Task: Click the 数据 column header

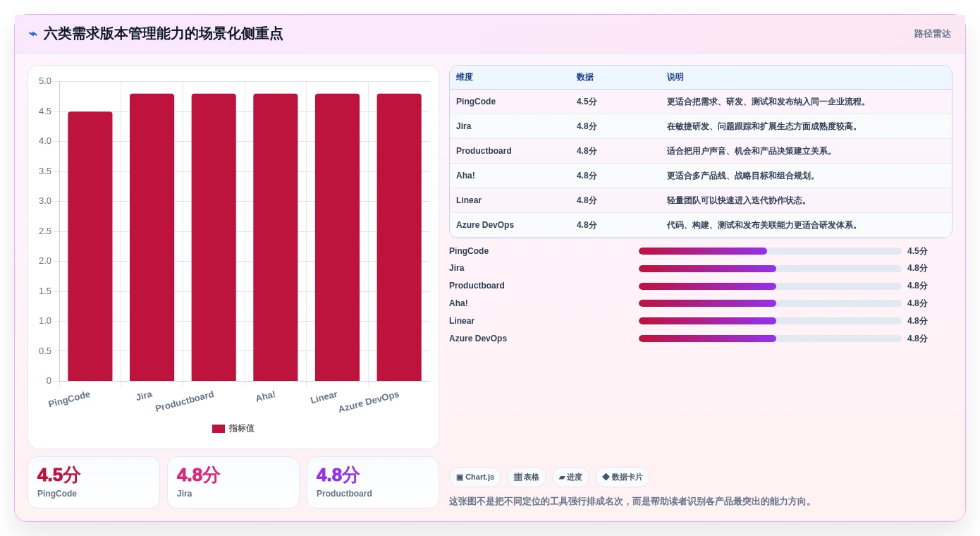Action: click(x=585, y=78)
